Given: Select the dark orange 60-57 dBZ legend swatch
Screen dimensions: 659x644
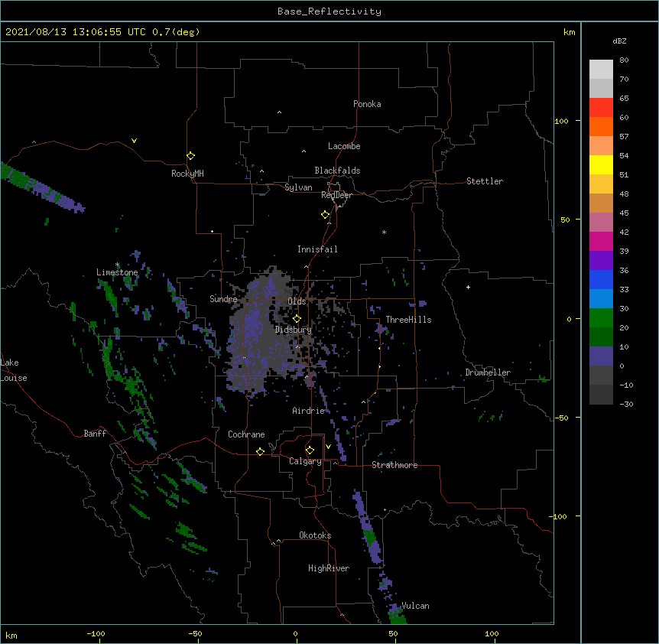Looking at the screenshot, I should click(601, 126).
